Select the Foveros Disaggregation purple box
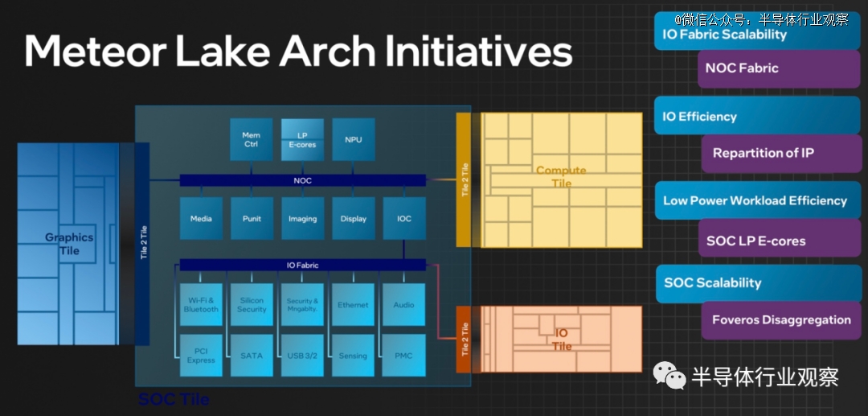Image resolution: width=868 pixels, height=416 pixels. click(x=781, y=321)
